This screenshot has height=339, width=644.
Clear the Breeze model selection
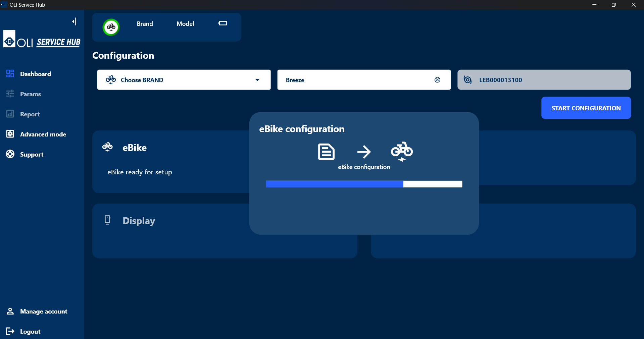437,80
